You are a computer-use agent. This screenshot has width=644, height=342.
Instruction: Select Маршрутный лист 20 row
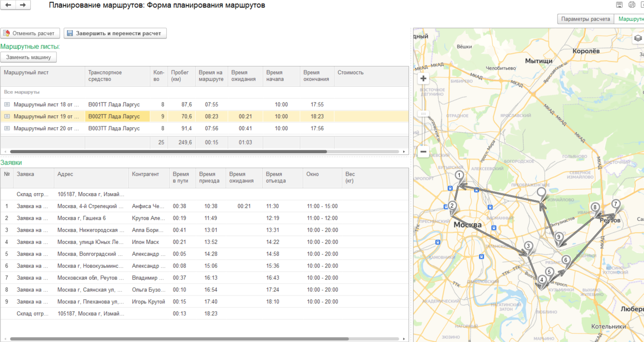[46, 128]
